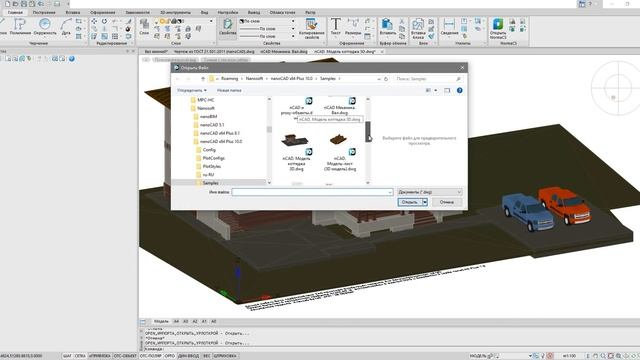Viewport: 640px width, 360px height.
Task: Click the Rotate tool in Editing group
Action: (104, 21)
